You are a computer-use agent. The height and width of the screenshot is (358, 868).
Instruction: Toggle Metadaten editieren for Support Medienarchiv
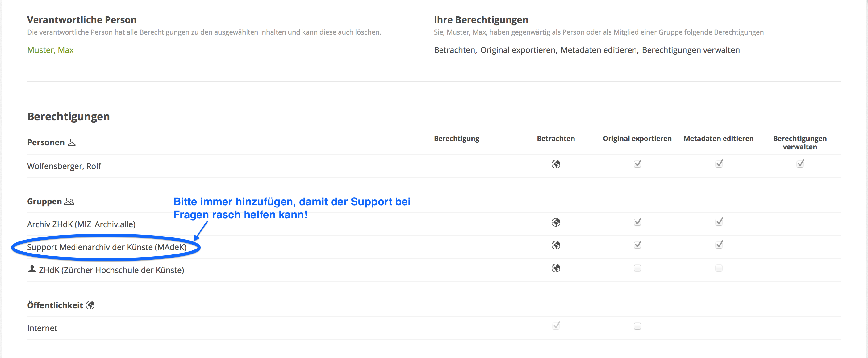[719, 245]
